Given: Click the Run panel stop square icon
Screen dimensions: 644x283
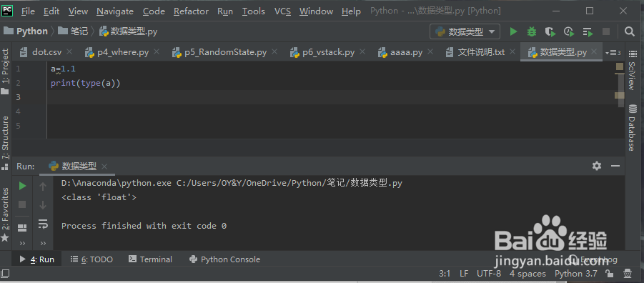Looking at the screenshot, I should [23, 204].
